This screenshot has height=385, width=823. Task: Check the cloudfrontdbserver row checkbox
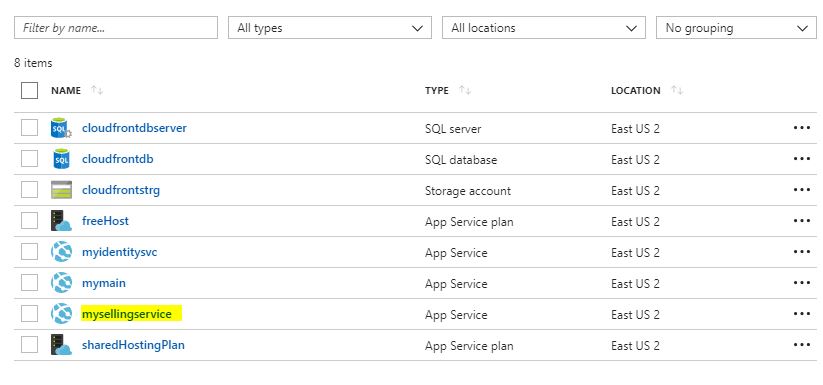(29, 127)
